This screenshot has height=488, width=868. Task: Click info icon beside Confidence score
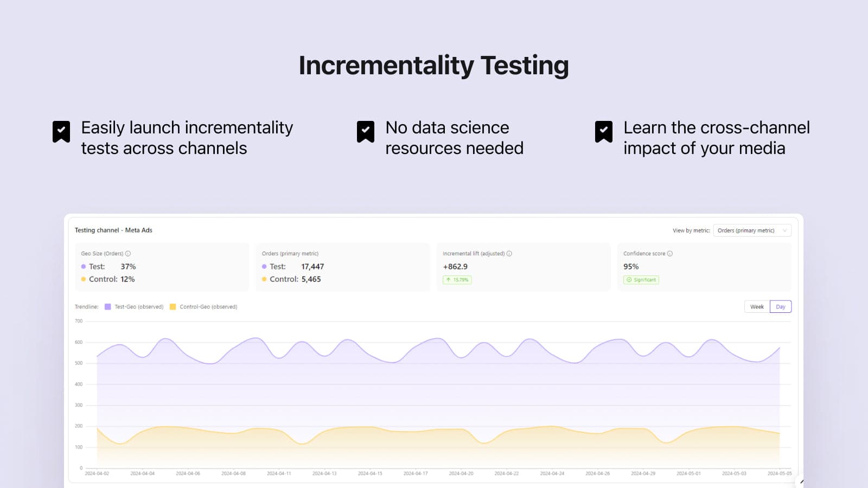(x=670, y=254)
